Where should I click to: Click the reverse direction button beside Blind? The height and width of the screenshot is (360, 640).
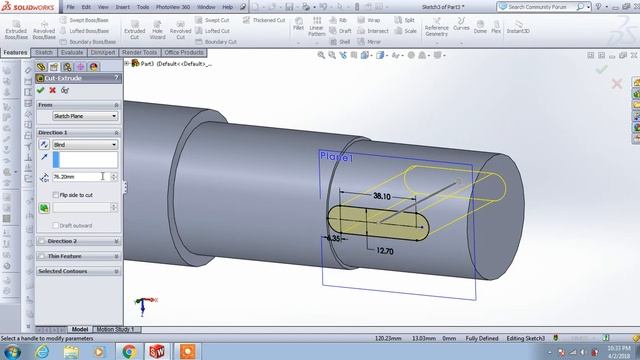coord(44,144)
